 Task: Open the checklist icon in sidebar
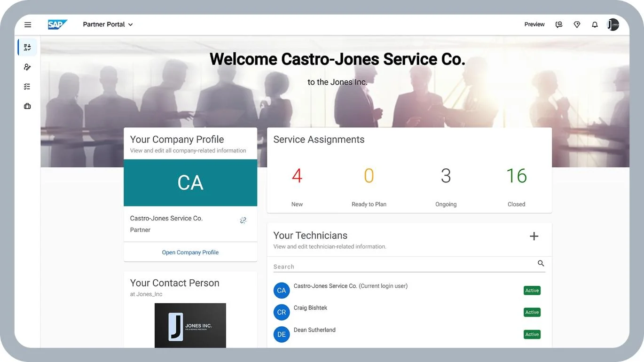click(27, 87)
